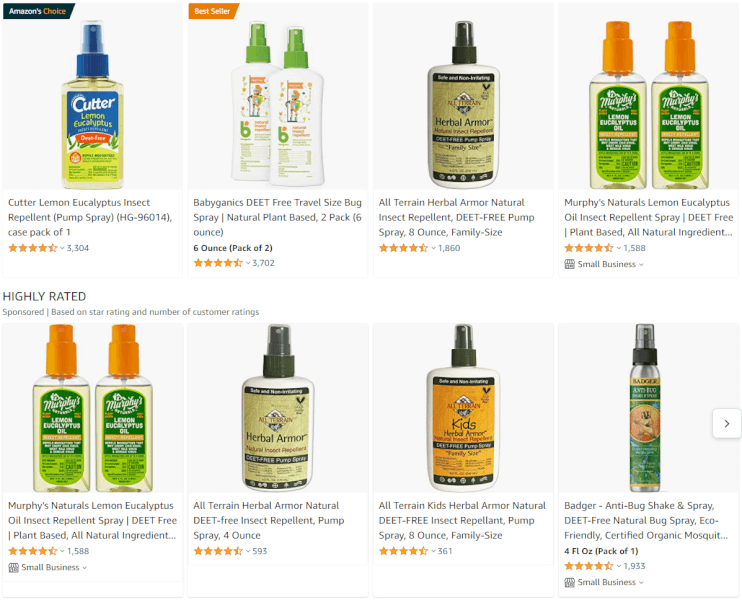Click the Amazon's Choice badge on Cutter
Image resolution: width=742 pixels, height=600 pixels.
[39, 11]
